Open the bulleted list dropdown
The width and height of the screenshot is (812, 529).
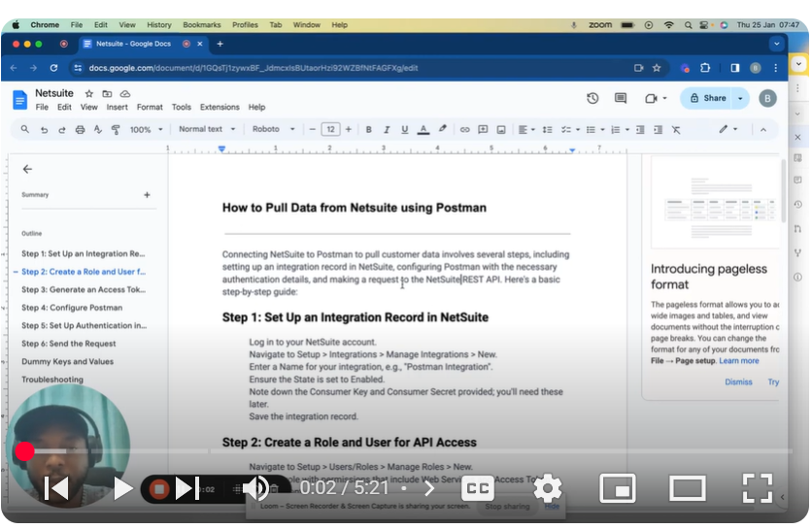pyautogui.click(x=595, y=130)
